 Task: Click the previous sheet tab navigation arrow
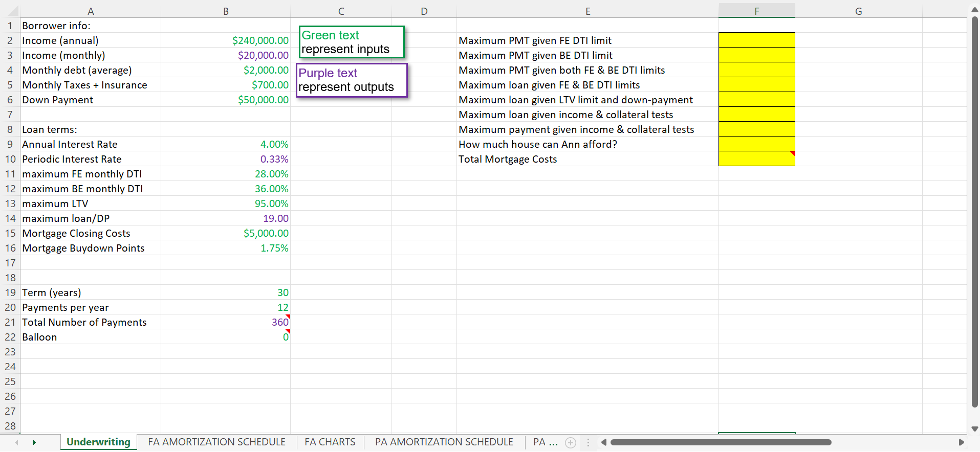[x=17, y=442]
